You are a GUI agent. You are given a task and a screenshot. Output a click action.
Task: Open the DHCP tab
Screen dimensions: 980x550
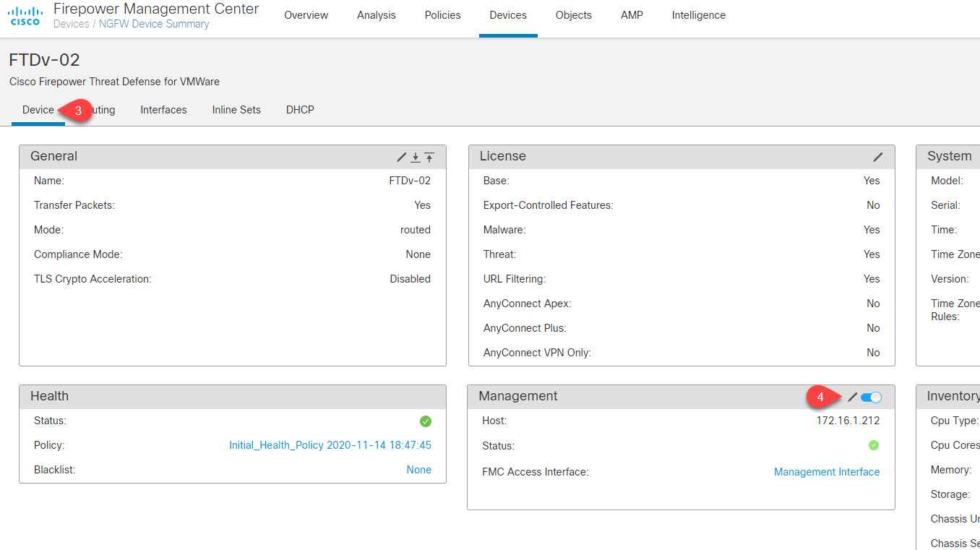(x=300, y=109)
